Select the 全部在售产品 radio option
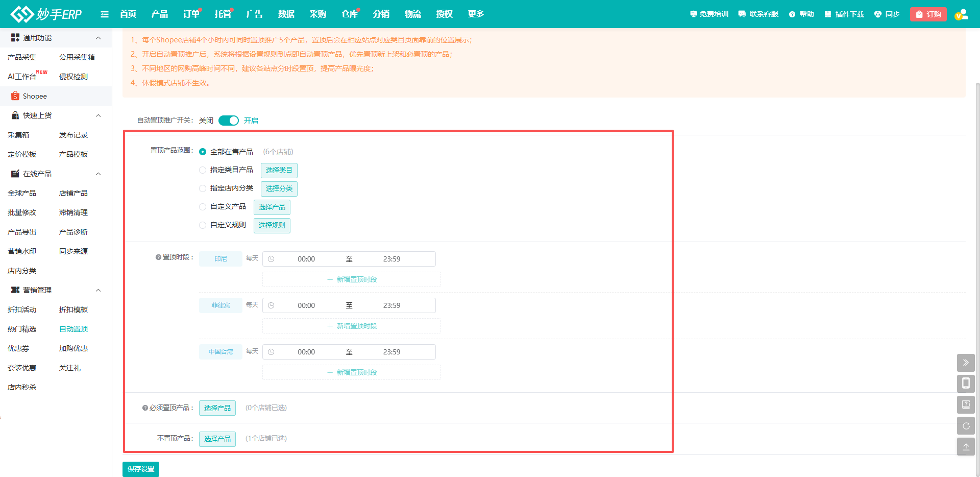This screenshot has height=477, width=980. (x=203, y=152)
